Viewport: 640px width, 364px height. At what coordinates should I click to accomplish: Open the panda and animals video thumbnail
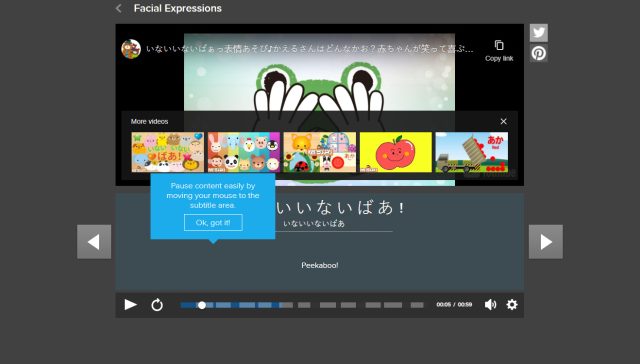click(x=244, y=152)
